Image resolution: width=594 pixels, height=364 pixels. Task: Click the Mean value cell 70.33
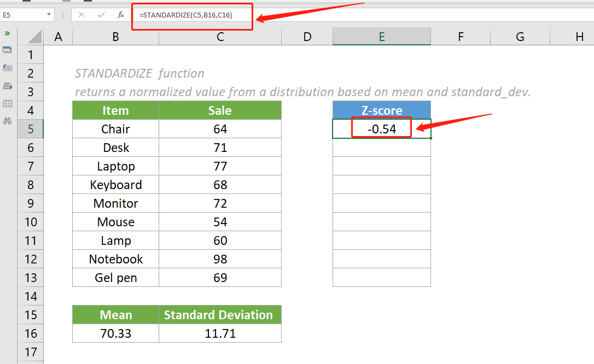115,333
